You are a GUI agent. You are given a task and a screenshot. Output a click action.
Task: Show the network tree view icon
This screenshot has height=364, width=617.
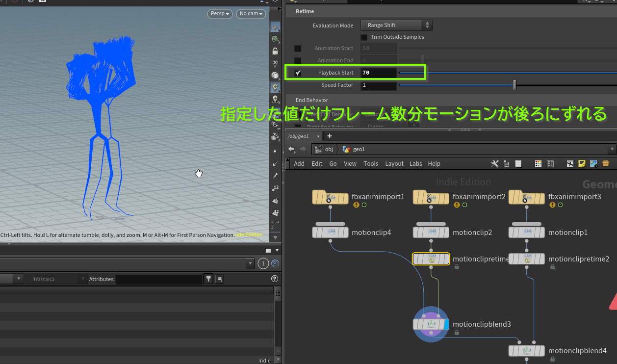pos(506,163)
